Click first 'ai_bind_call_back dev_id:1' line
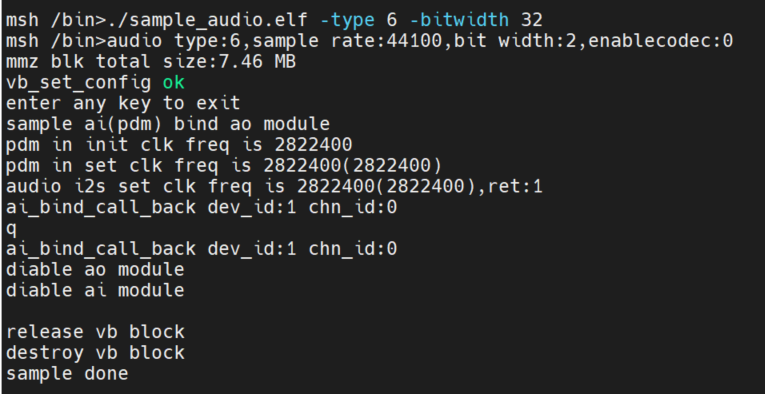The height and width of the screenshot is (394, 765). (x=201, y=207)
